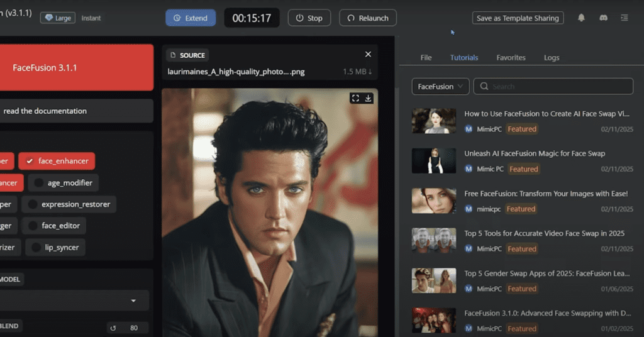Toggle the expression_restorer option
Viewport: 644px width, 337px height.
(x=33, y=204)
